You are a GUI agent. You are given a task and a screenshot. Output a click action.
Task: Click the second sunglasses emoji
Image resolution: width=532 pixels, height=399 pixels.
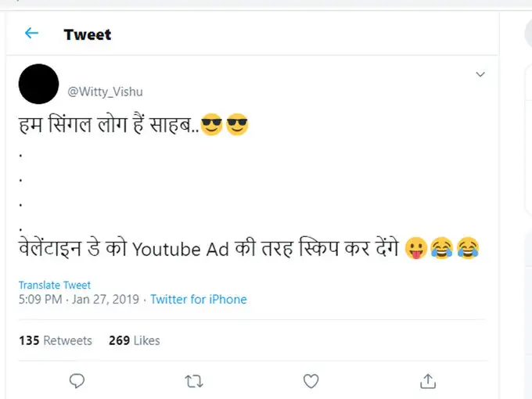click(237, 124)
